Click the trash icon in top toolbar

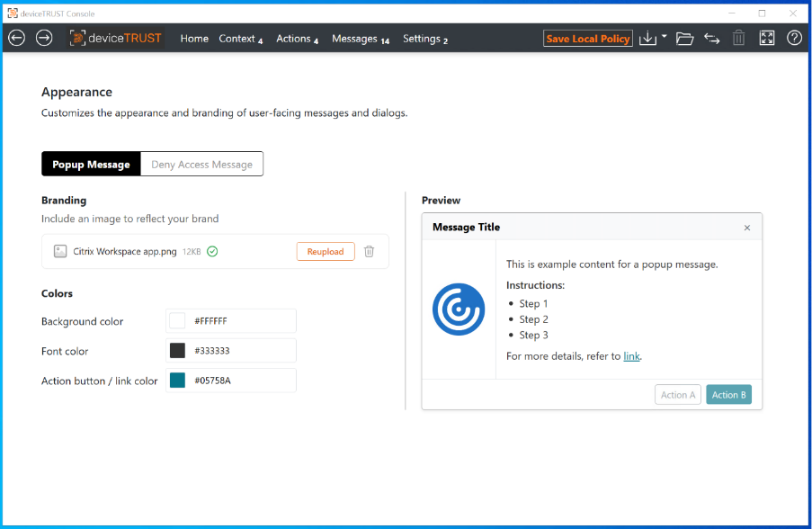click(x=738, y=38)
